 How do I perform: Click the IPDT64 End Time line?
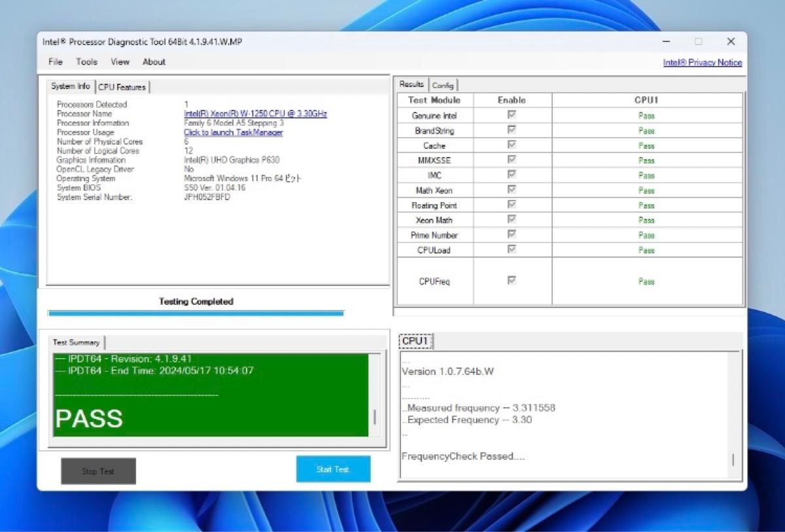point(154,371)
